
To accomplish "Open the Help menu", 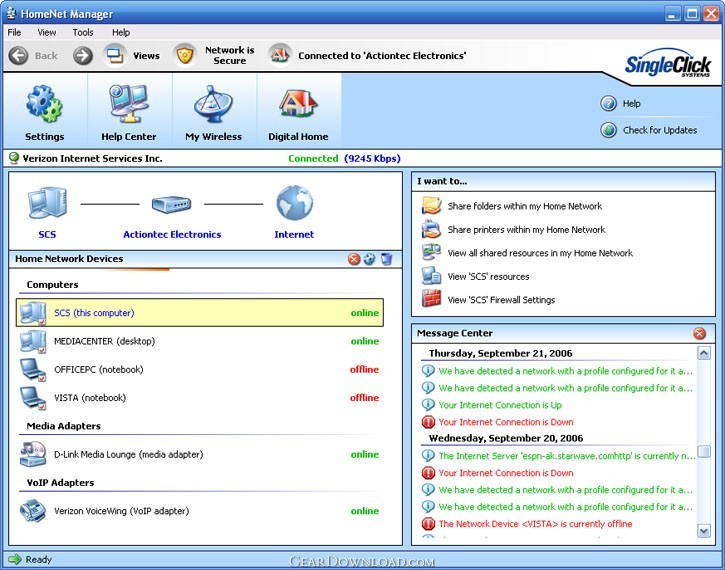I will (x=121, y=32).
